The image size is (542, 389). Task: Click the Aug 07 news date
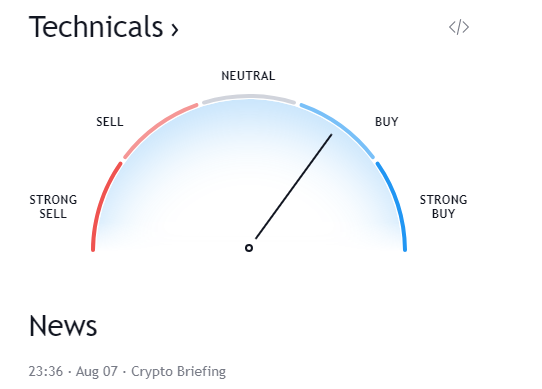tap(97, 371)
